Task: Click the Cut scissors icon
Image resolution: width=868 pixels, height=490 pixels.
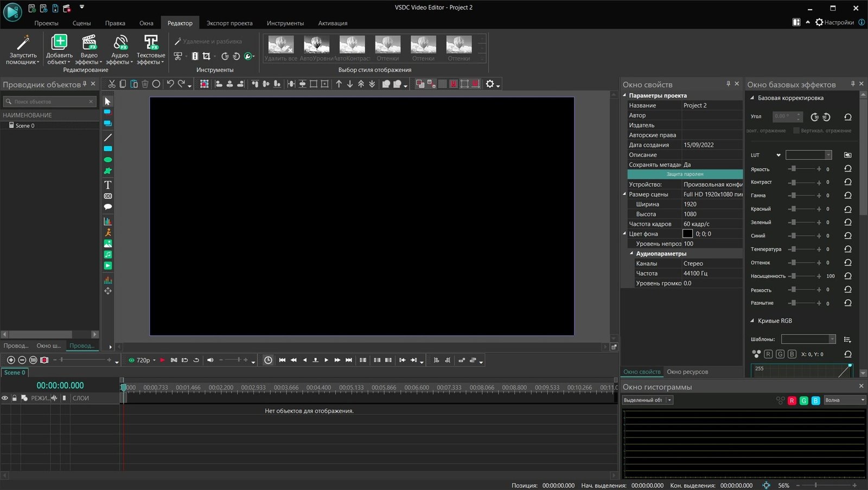Action: 112,84
